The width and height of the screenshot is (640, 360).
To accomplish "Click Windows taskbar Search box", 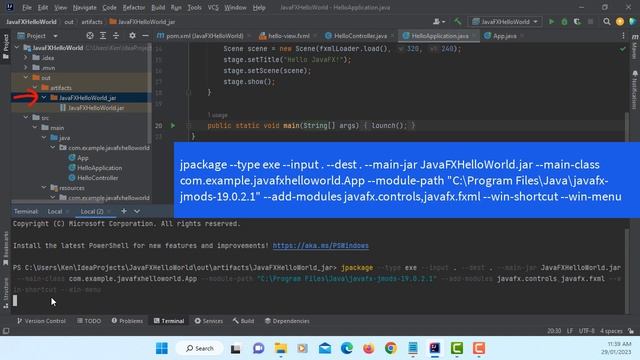I will click(200, 348).
